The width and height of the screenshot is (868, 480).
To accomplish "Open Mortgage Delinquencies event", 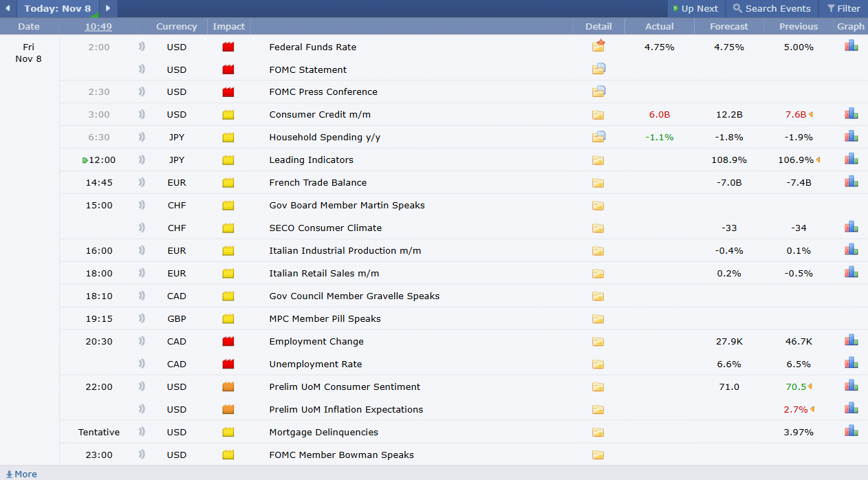I will coord(323,432).
